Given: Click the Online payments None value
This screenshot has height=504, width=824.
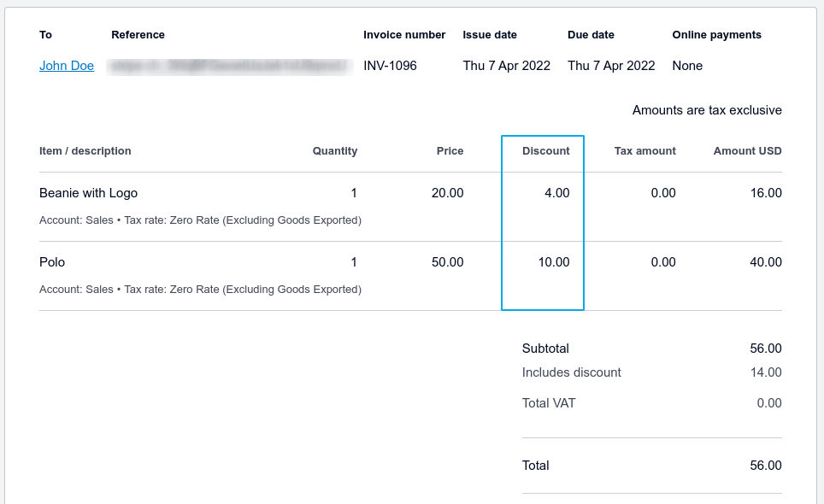Looking at the screenshot, I should click(687, 66).
